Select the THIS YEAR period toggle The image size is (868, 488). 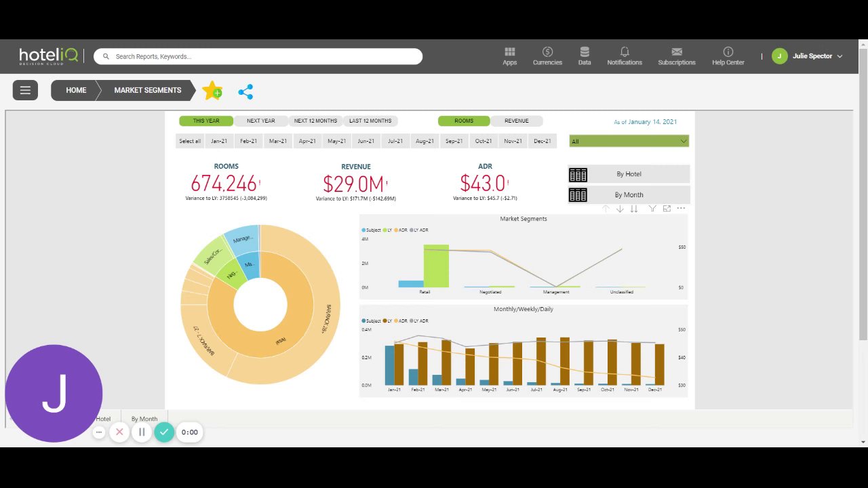[x=206, y=121]
